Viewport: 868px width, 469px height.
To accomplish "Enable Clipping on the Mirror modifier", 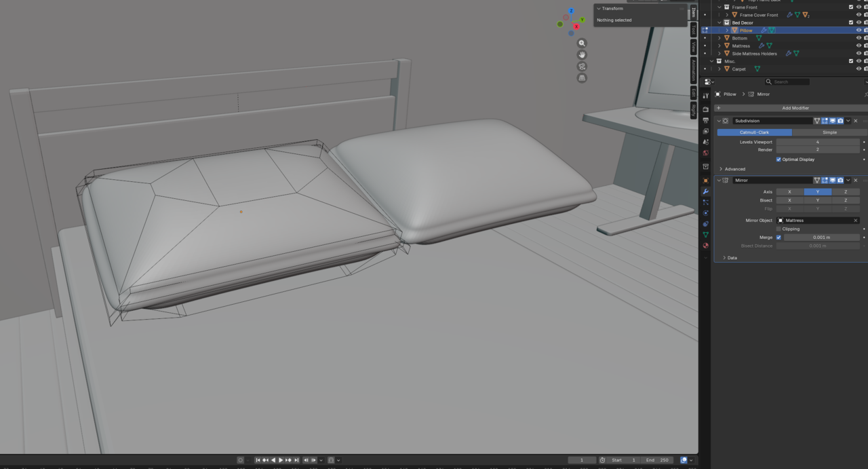I will pos(778,229).
